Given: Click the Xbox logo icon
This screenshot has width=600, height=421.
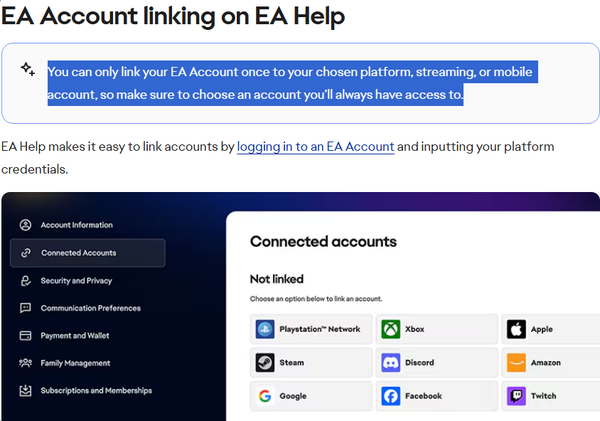Looking at the screenshot, I should point(391,329).
